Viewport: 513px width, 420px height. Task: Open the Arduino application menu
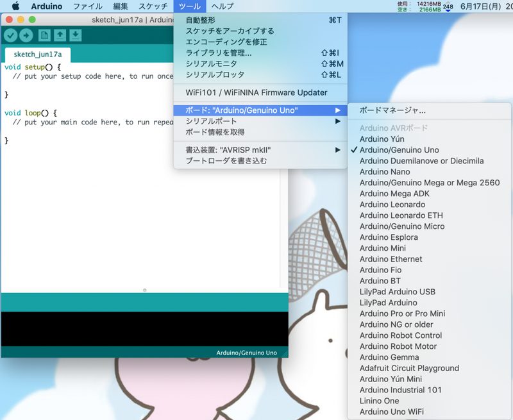47,6
